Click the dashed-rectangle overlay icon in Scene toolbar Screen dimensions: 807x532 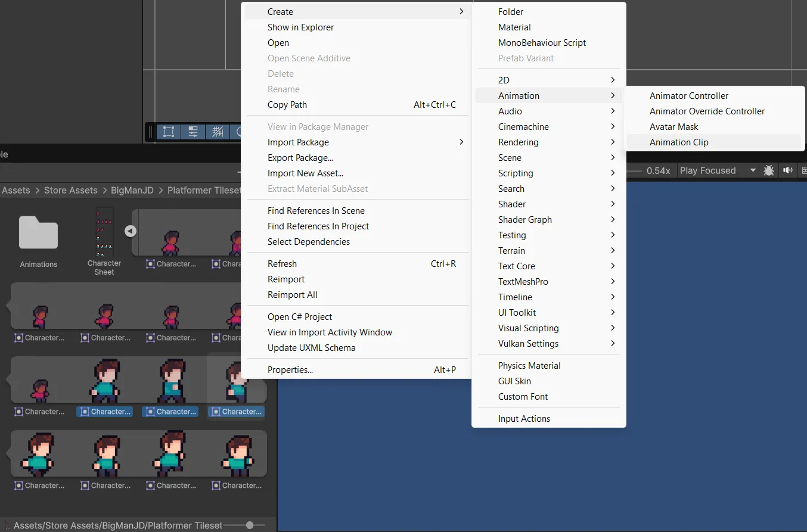click(x=169, y=132)
